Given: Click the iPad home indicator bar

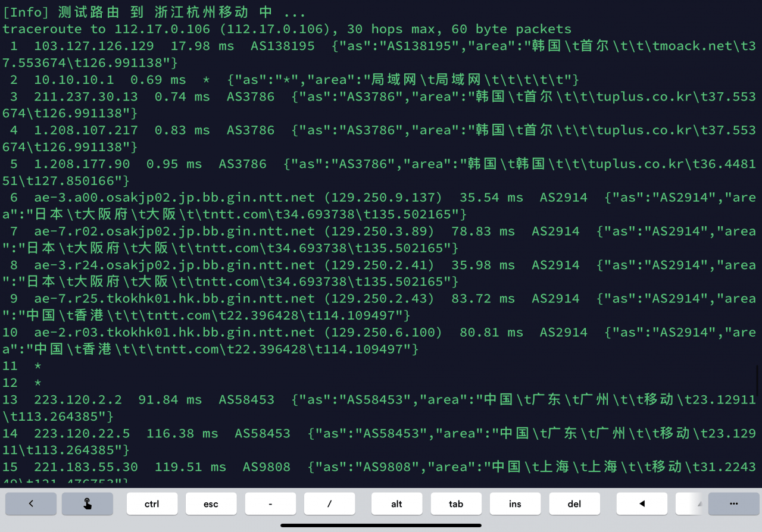Looking at the screenshot, I should point(381,525).
